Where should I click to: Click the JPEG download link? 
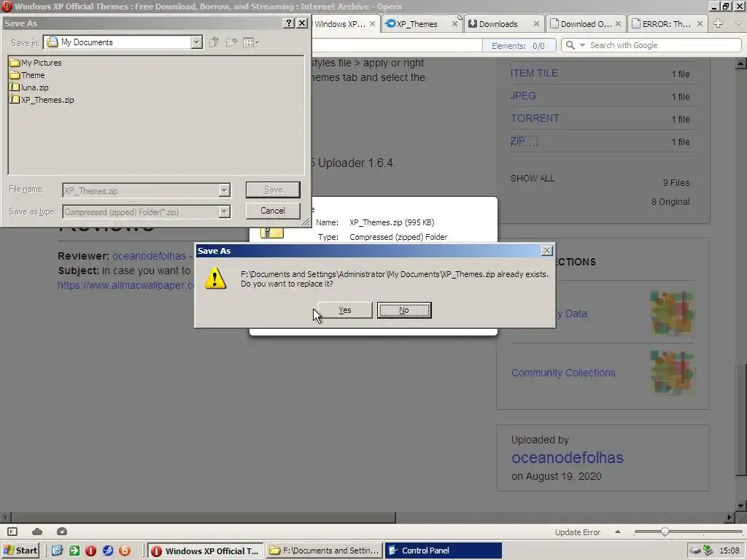click(x=523, y=96)
